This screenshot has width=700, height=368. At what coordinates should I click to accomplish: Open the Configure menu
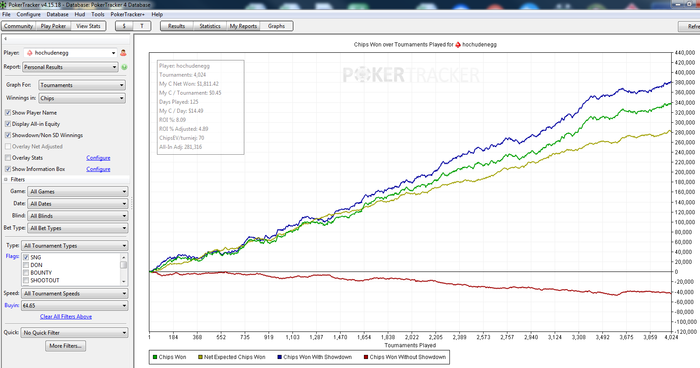point(29,14)
